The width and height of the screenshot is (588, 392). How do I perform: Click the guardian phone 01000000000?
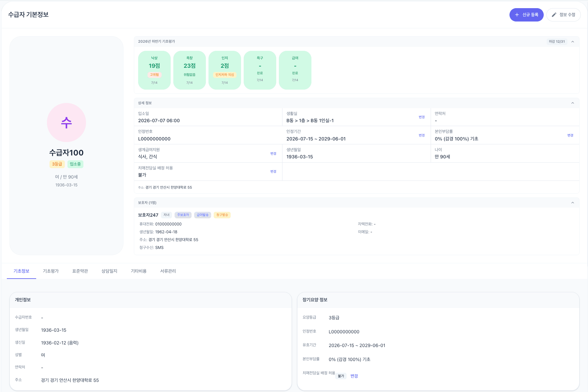click(168, 224)
